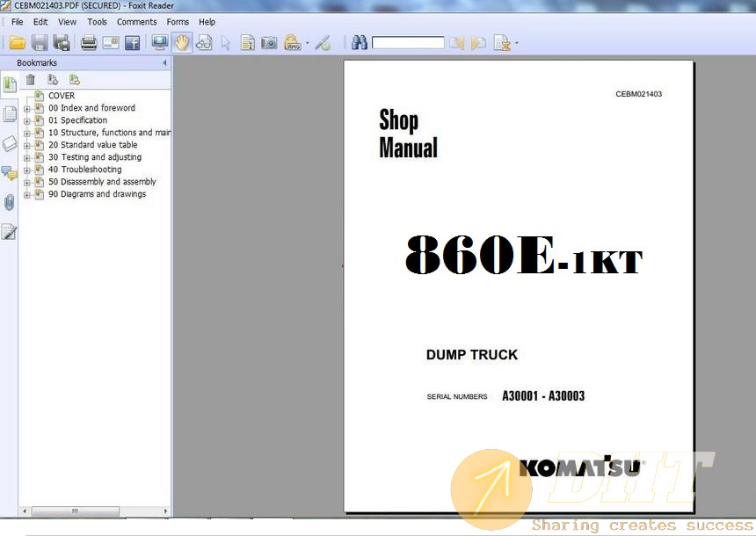This screenshot has width=756, height=536.
Task: Open the Help menu
Action: pyautogui.click(x=207, y=22)
